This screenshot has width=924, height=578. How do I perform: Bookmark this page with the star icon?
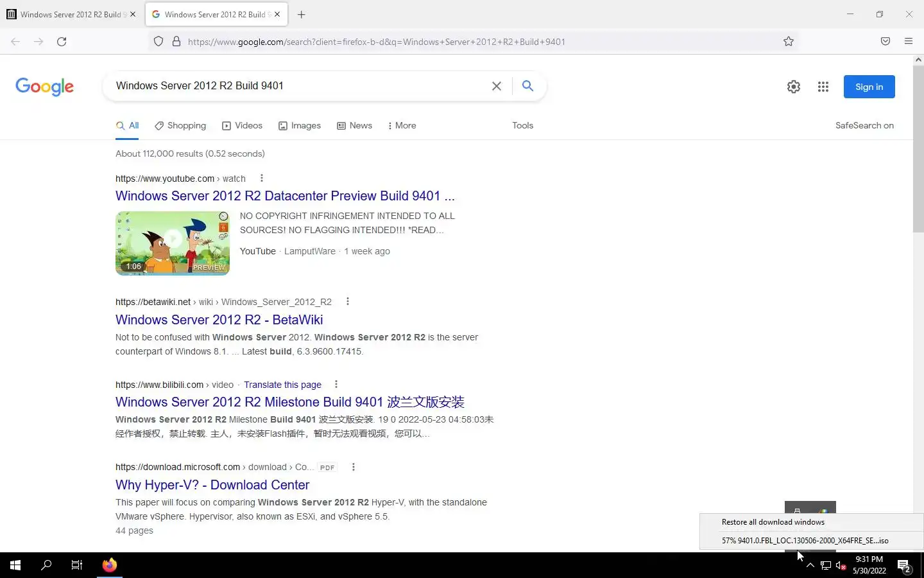tap(789, 42)
